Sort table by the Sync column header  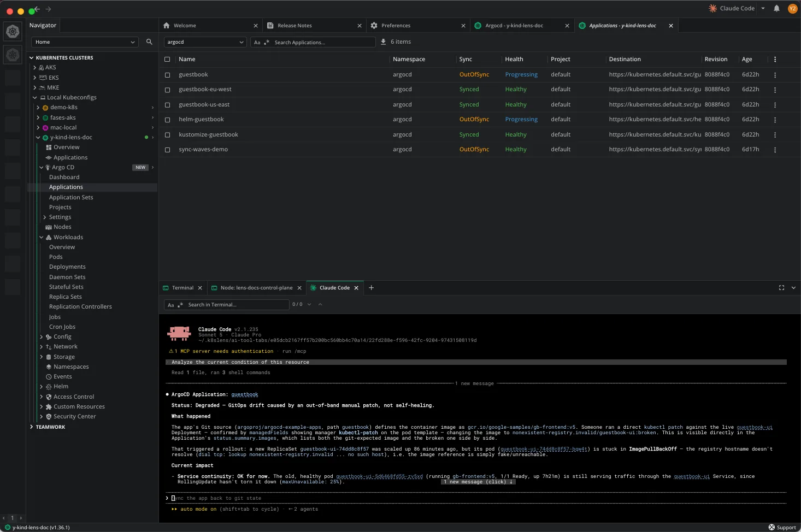pos(466,60)
